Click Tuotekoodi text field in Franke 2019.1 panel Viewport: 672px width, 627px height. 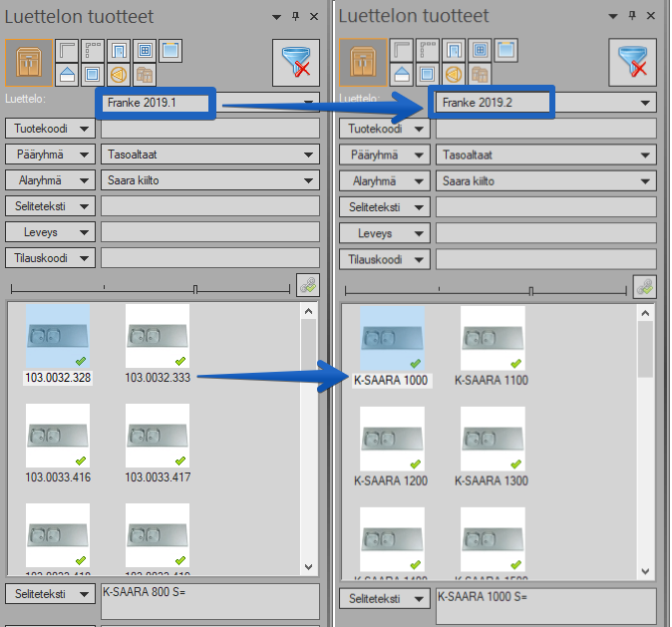(210, 129)
